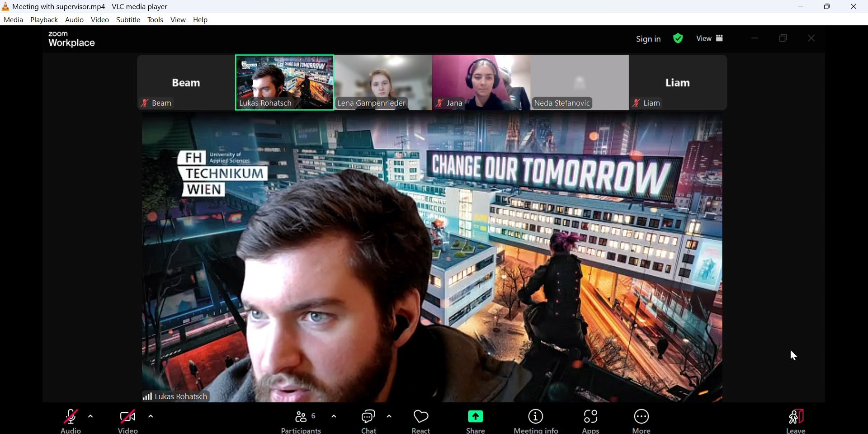Open the Participants panel
This screenshot has height=434, width=868.
302,421
